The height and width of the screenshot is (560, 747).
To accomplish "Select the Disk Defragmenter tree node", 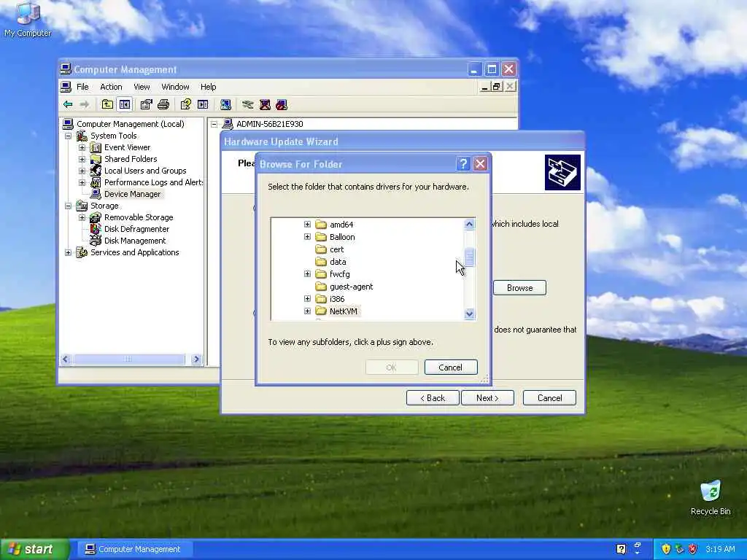I will pos(136,229).
